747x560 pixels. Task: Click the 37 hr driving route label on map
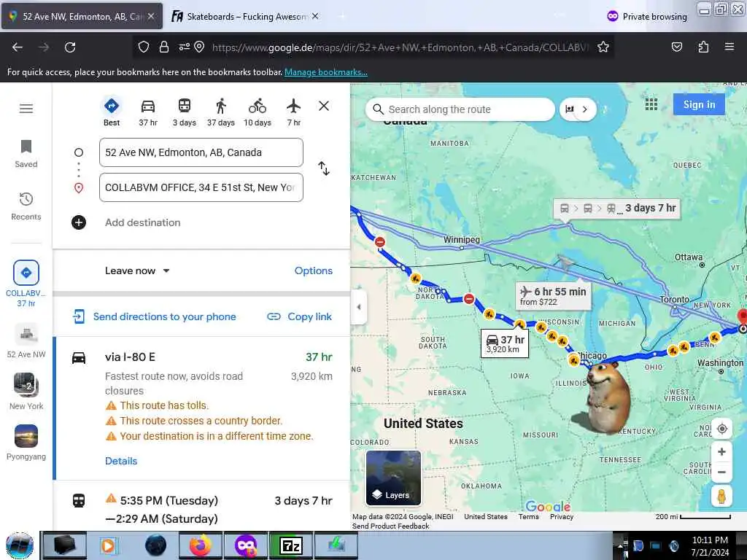pyautogui.click(x=505, y=343)
